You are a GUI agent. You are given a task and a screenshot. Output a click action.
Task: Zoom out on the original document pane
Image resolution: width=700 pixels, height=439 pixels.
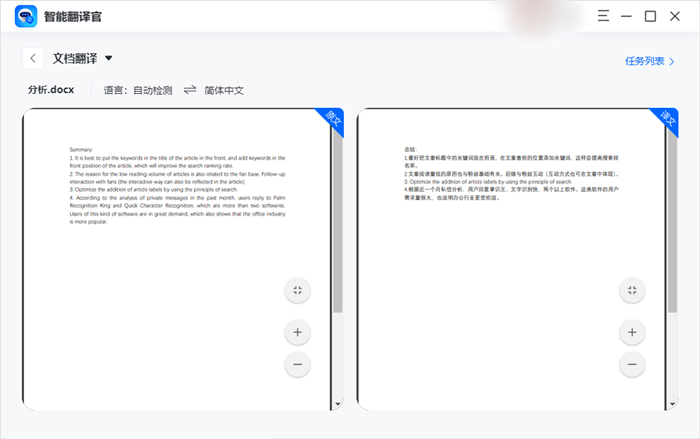297,365
